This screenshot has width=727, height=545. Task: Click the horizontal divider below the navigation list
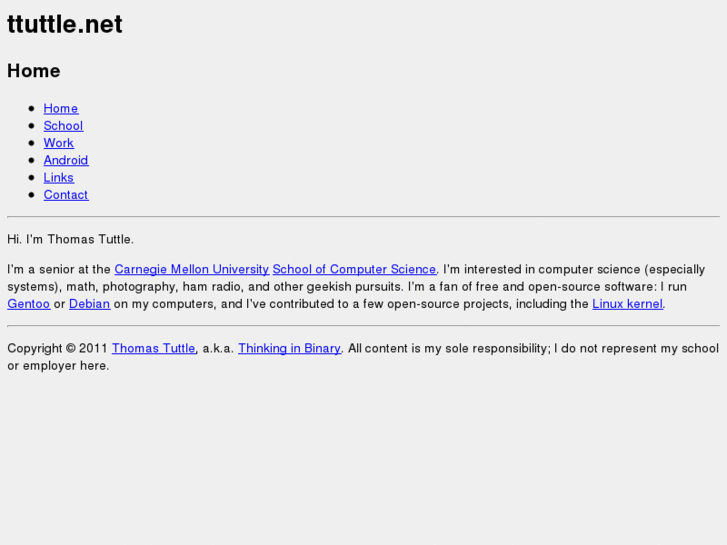tap(363, 217)
